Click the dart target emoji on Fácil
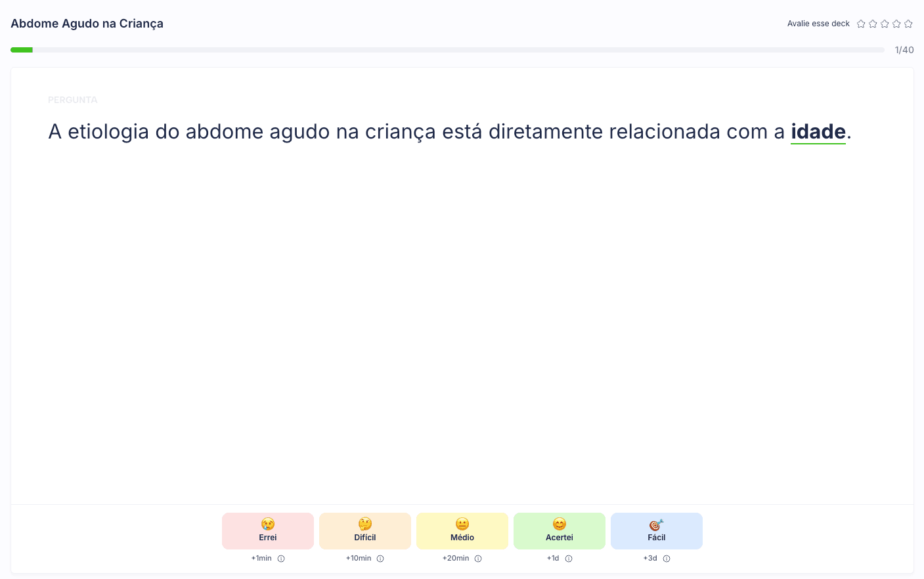The image size is (924, 579). tap(655, 525)
